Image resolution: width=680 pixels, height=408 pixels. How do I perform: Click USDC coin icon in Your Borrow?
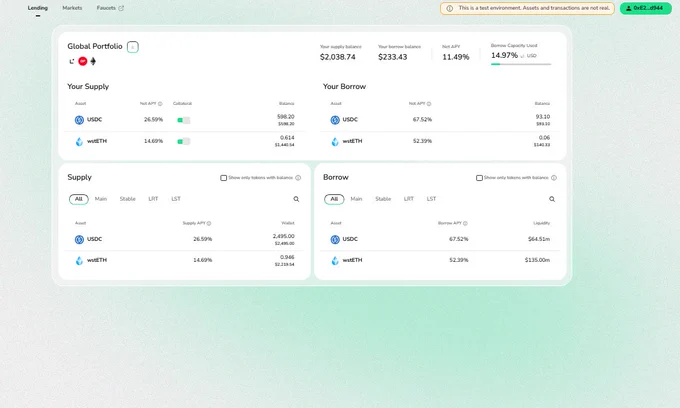click(x=335, y=120)
